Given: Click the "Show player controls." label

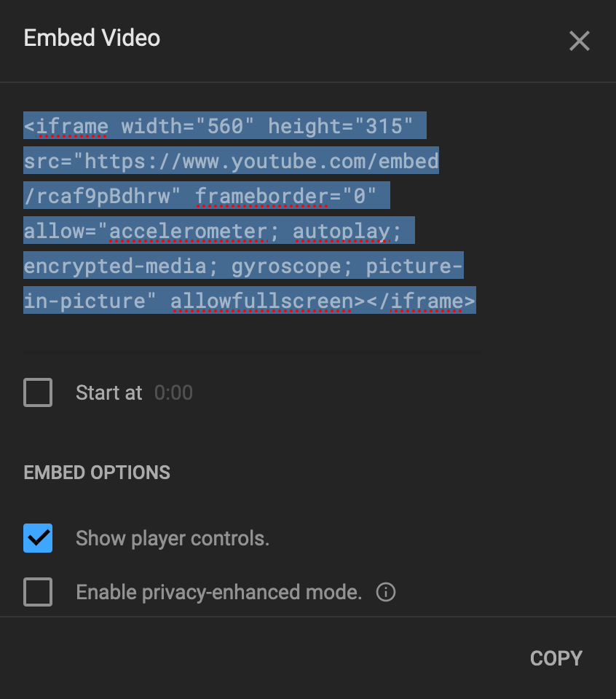Looking at the screenshot, I should (x=173, y=539).
